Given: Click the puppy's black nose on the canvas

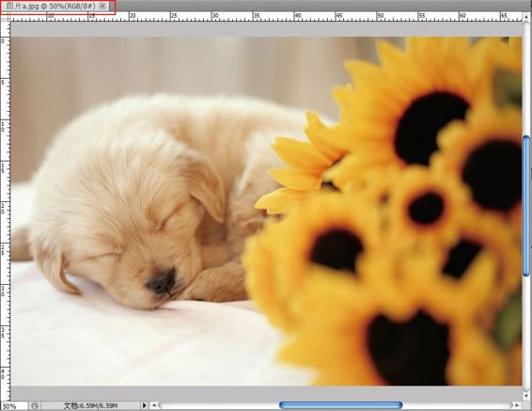Looking at the screenshot, I should click(x=162, y=282).
